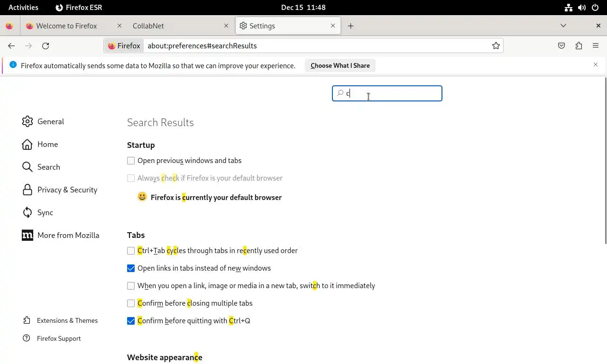Viewport: 607px width, 364px height.
Task: Open the Firefox application menu
Action: 596,46
